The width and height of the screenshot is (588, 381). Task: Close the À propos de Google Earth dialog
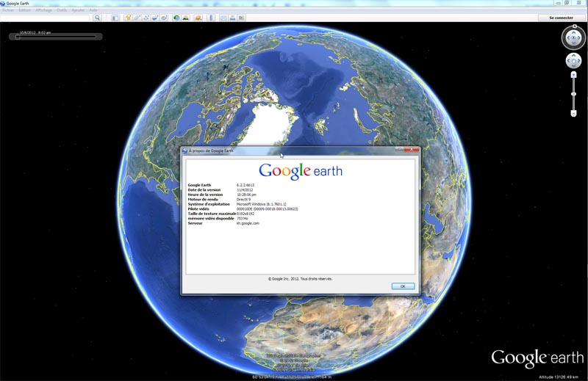[412, 150]
